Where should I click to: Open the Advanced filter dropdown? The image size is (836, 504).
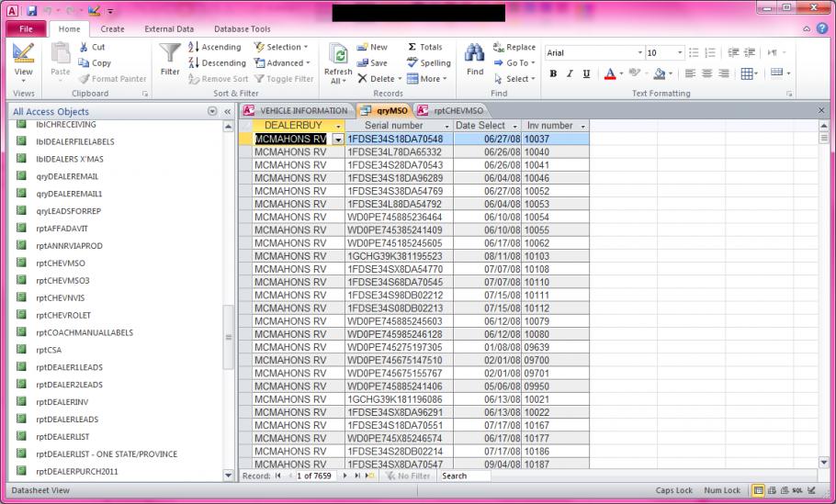point(283,62)
